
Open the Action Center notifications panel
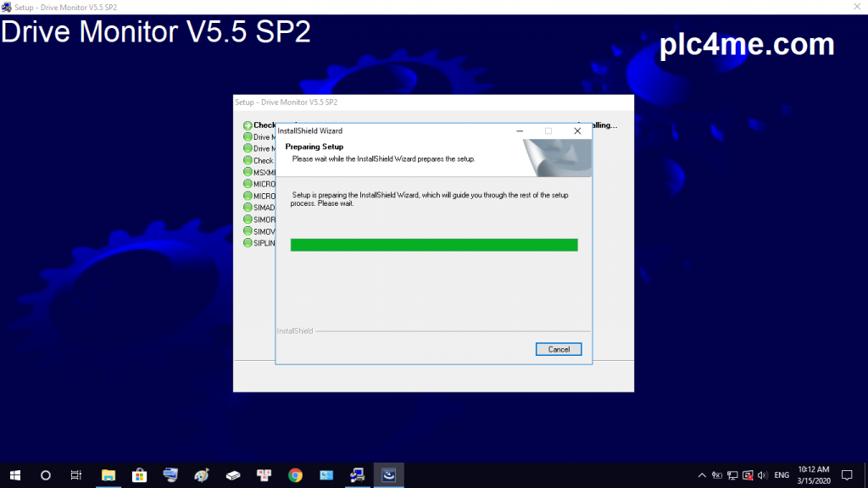pyautogui.click(x=846, y=475)
